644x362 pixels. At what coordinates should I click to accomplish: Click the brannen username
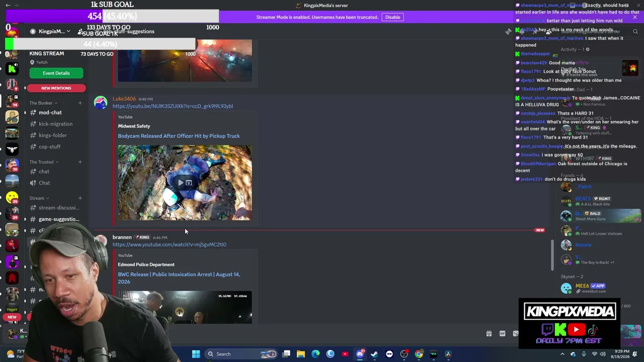pyautogui.click(x=122, y=237)
